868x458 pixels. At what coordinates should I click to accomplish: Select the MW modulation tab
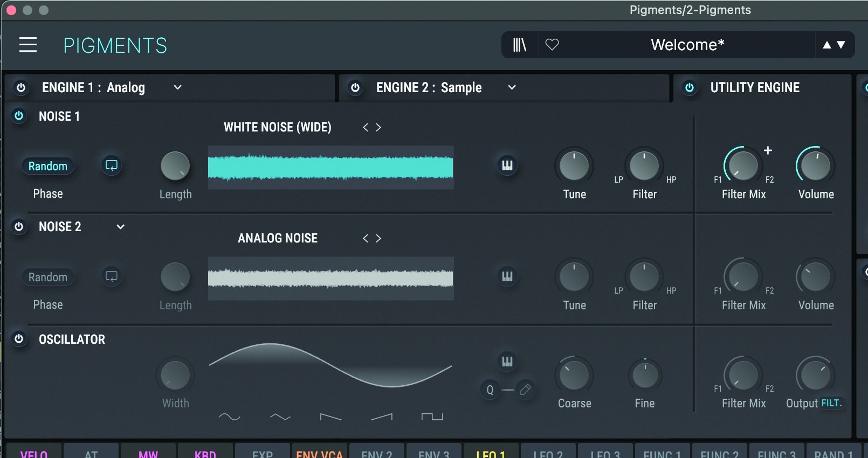(x=148, y=452)
